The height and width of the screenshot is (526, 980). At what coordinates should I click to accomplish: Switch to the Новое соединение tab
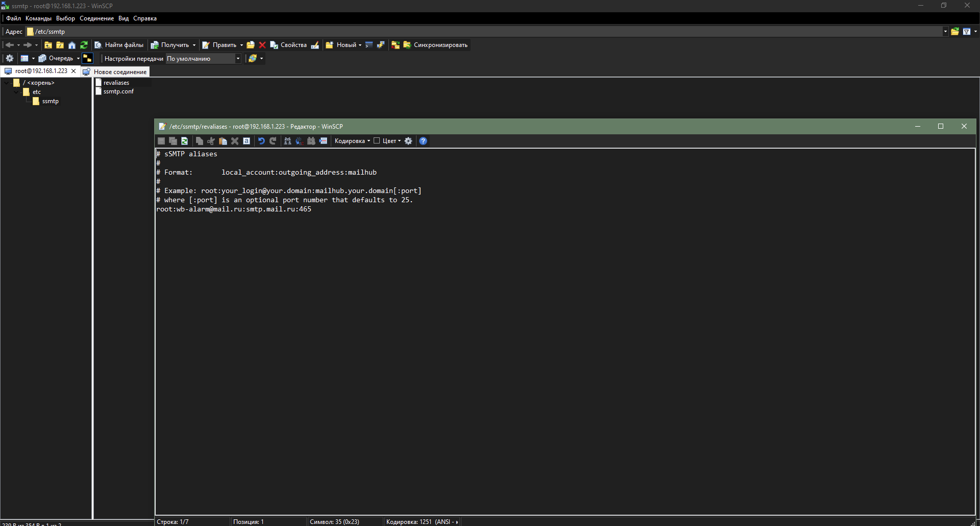115,72
